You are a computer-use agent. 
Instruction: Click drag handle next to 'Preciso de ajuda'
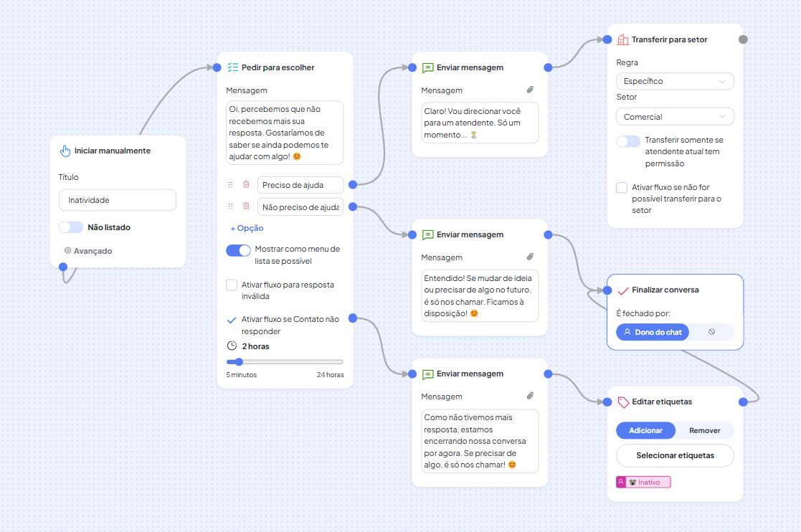230,185
